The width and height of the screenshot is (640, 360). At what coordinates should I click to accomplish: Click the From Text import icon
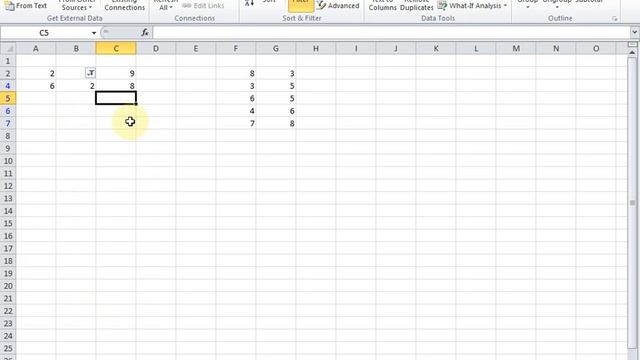point(9,6)
